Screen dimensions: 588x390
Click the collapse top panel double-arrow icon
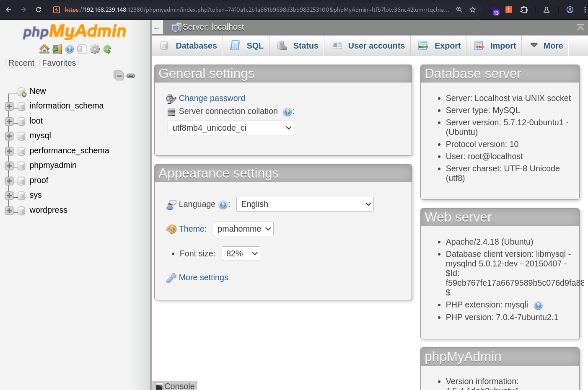coord(580,27)
